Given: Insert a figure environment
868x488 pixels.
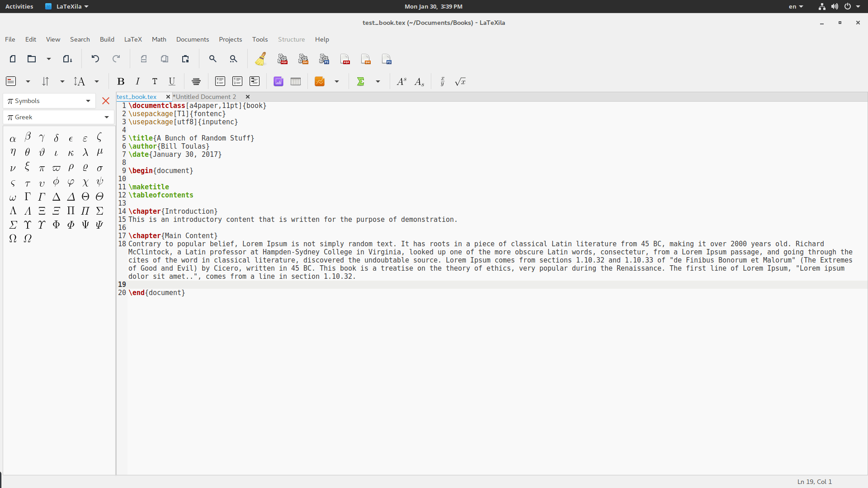Looking at the screenshot, I should click(x=278, y=81).
